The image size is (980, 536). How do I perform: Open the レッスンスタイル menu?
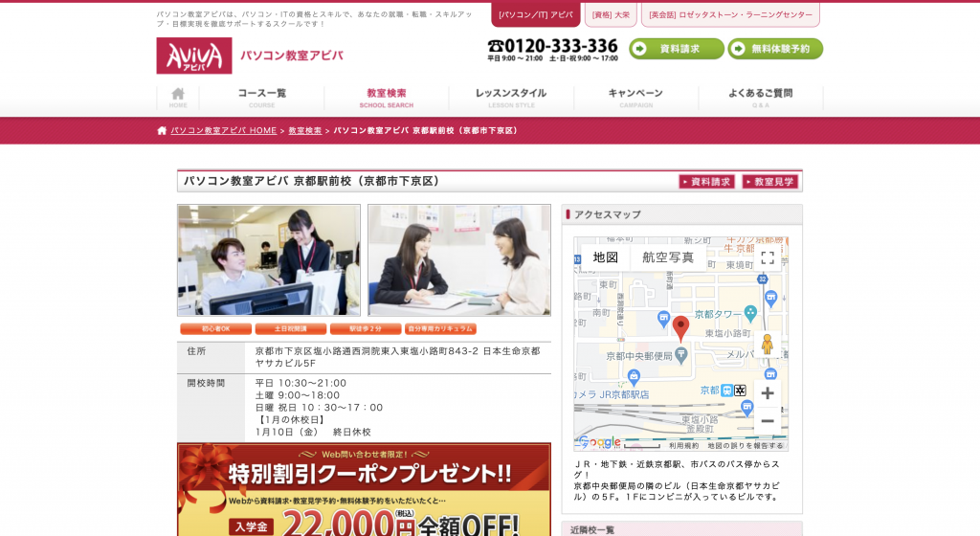pos(511,97)
